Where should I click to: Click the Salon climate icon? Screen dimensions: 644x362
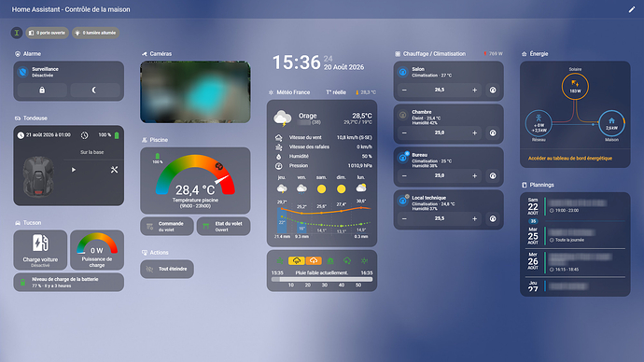(403, 72)
